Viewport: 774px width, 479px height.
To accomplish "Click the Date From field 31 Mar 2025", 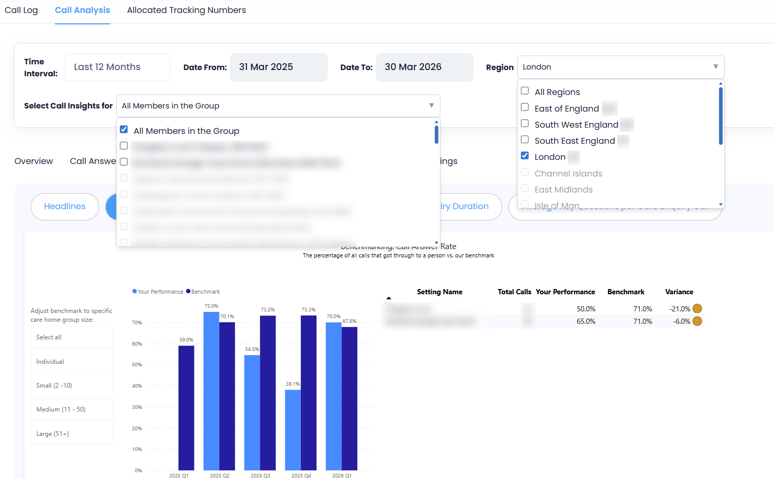I will pyautogui.click(x=278, y=67).
